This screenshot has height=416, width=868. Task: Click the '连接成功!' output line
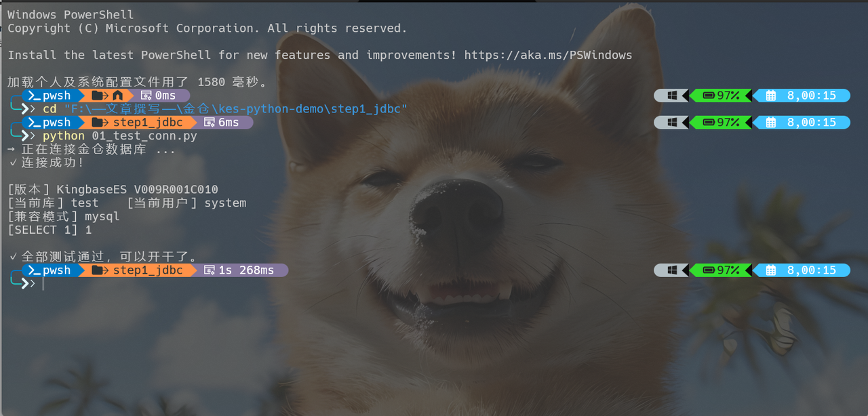pos(46,163)
